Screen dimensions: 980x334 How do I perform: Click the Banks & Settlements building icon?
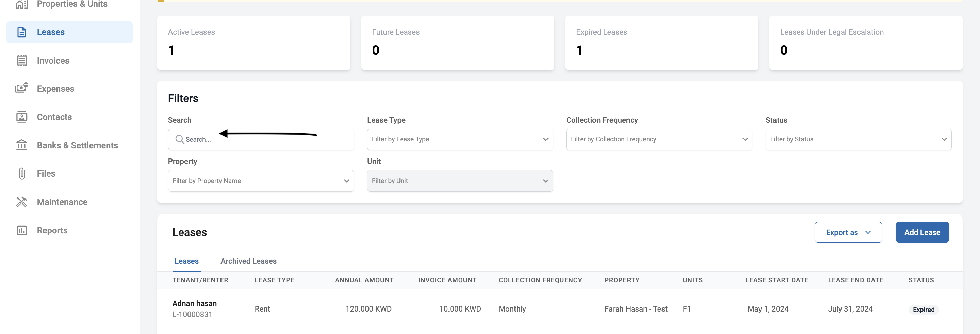pyautogui.click(x=22, y=145)
